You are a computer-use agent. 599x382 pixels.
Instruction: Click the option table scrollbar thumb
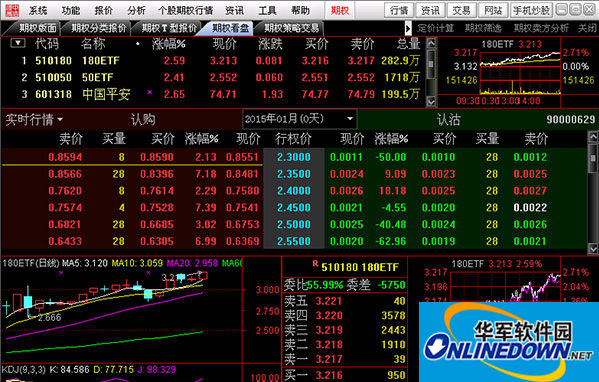coord(593,158)
